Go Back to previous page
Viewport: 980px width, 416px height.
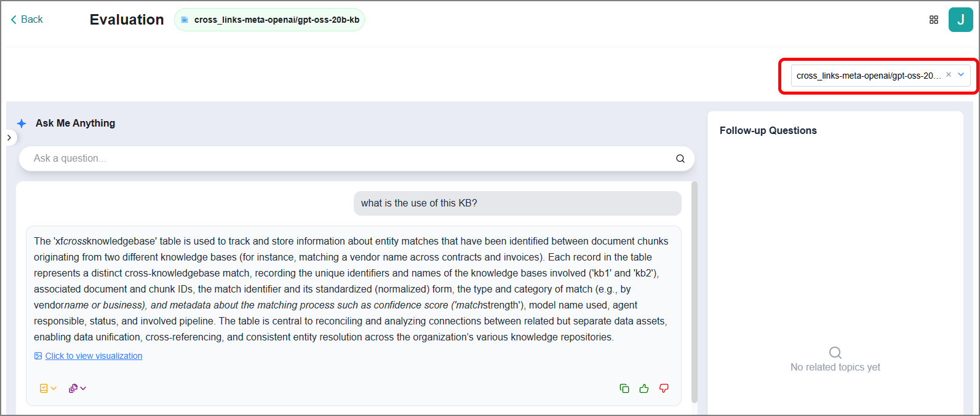[x=26, y=20]
